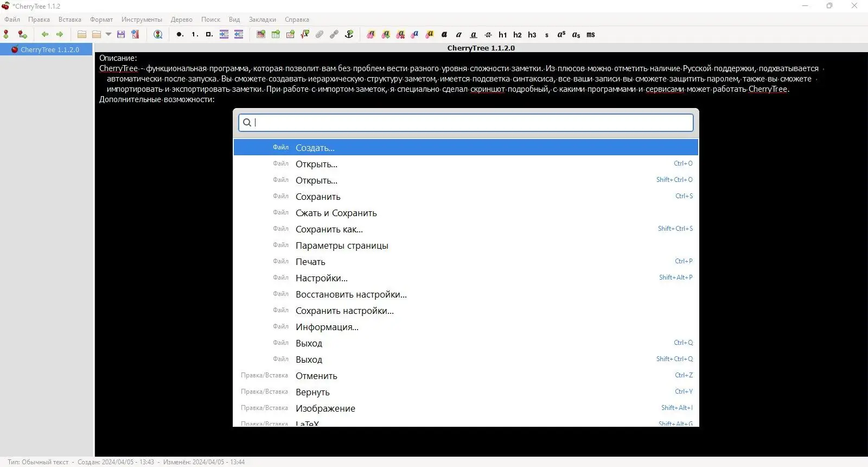Set numbered list formatting
The height and width of the screenshot is (467, 868).
[194, 34]
